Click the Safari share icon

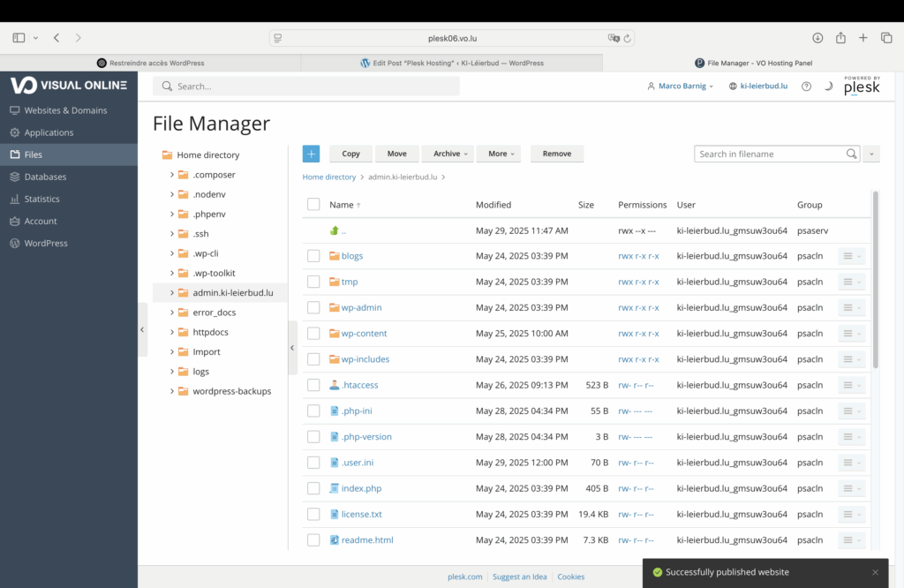point(840,38)
